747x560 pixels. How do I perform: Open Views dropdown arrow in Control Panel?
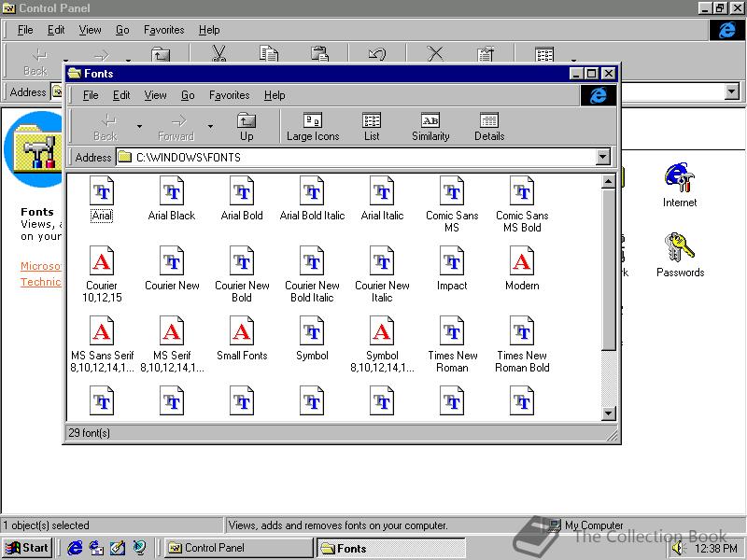click(x=573, y=60)
